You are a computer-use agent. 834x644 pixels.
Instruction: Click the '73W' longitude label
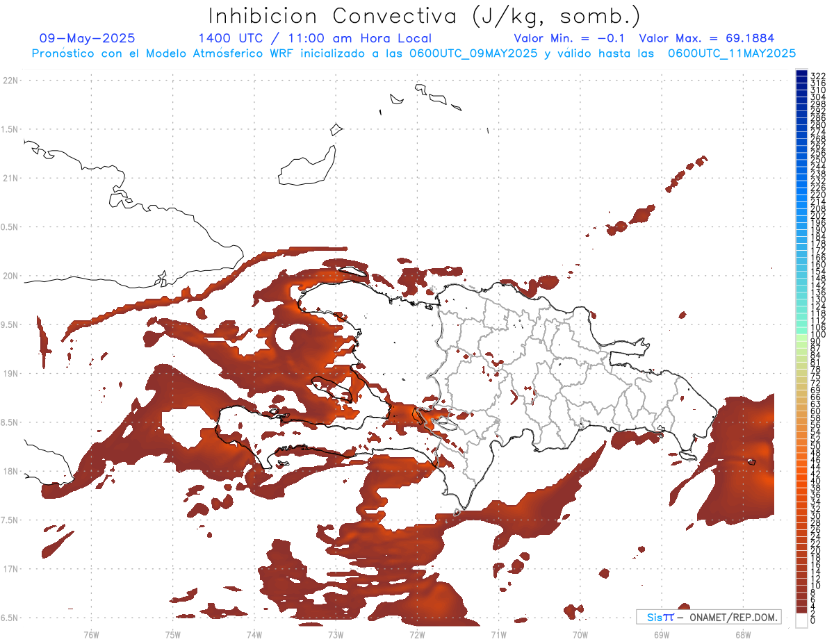[336, 634]
